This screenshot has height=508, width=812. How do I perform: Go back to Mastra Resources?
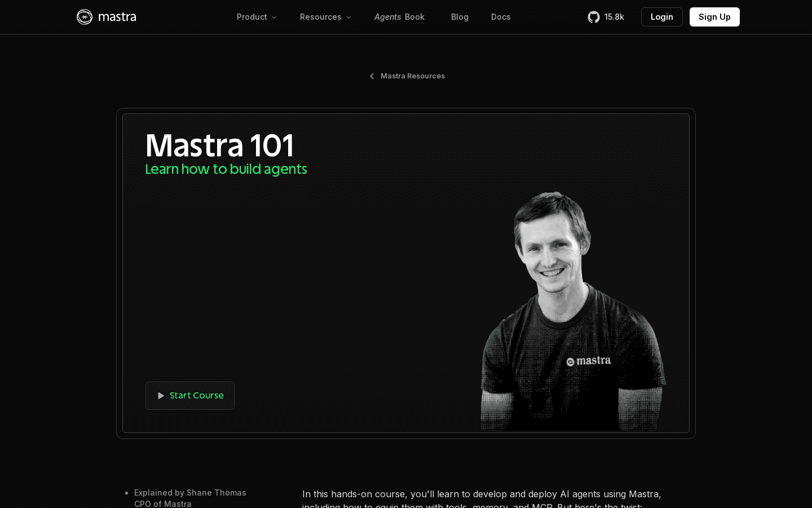(x=407, y=76)
